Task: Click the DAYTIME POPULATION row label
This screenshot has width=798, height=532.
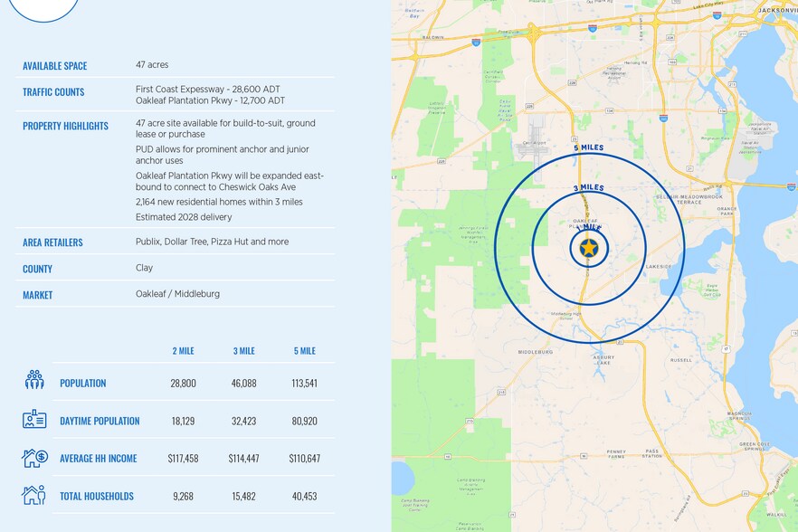Action: (100, 421)
